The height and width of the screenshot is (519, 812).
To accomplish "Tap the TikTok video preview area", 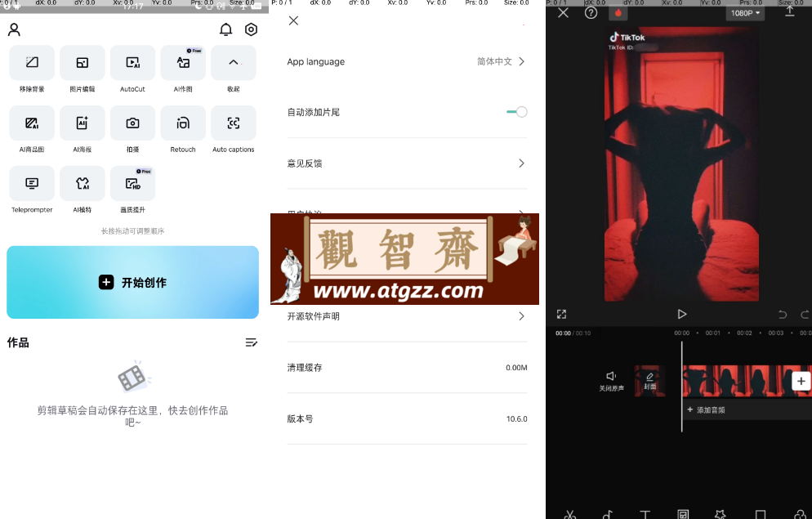I will [681, 164].
